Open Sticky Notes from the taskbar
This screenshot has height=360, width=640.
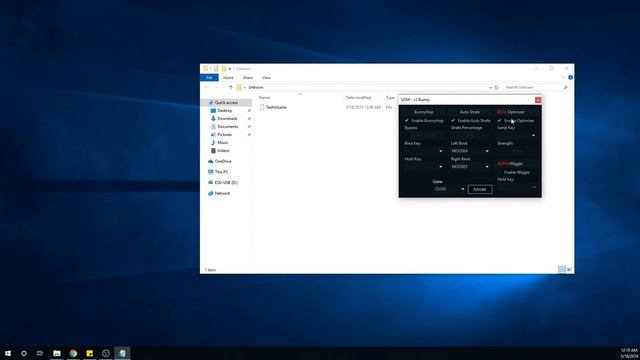[89, 353]
